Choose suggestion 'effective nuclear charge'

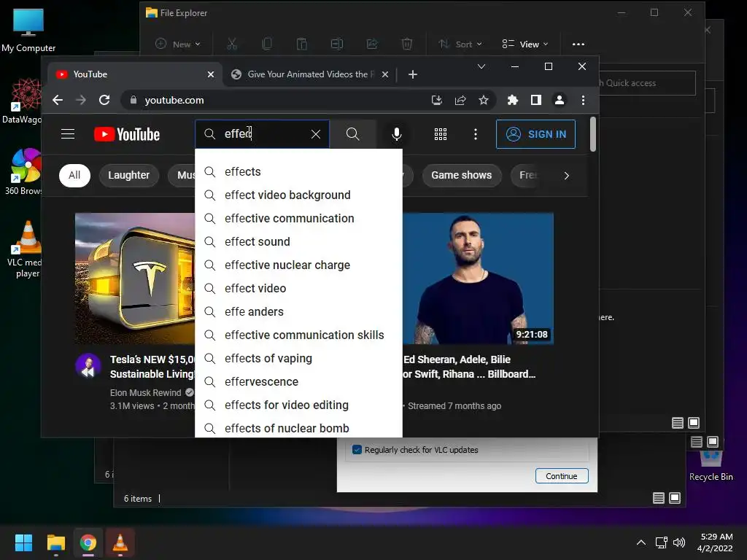(x=298, y=265)
